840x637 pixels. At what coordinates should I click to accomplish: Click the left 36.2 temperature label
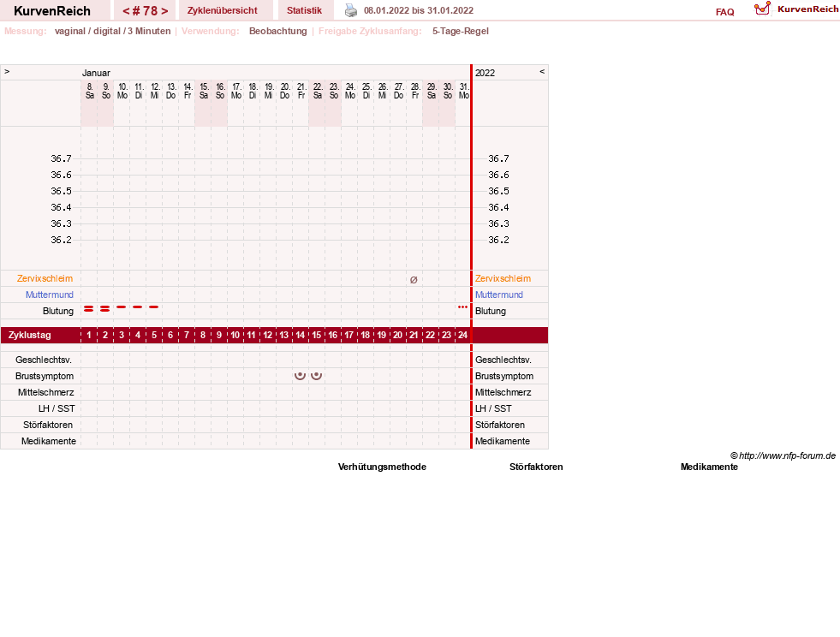(61, 240)
